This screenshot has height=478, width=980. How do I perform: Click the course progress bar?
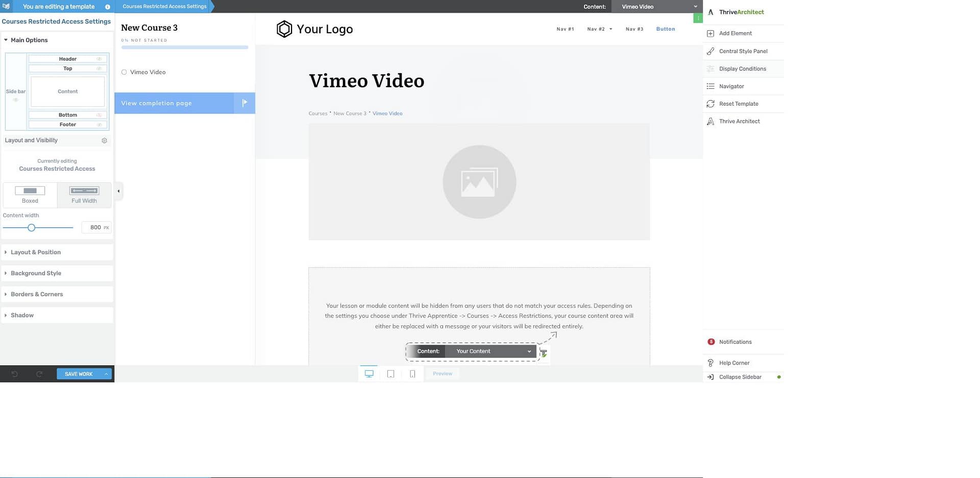[185, 47]
